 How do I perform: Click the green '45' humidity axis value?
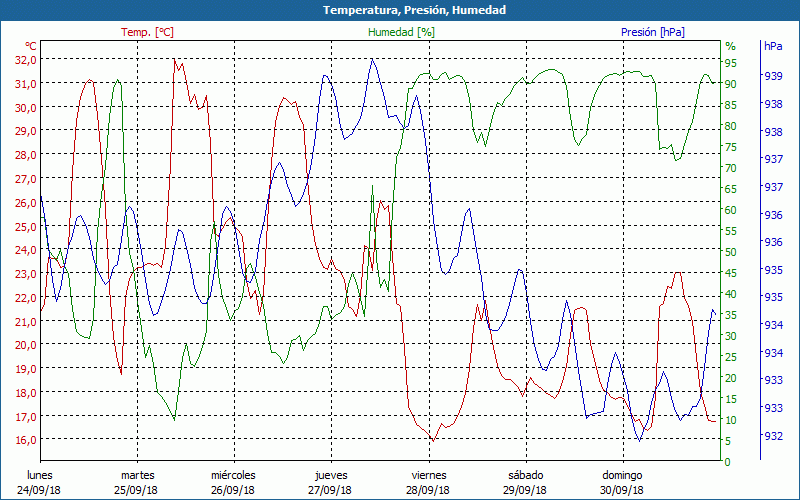(x=731, y=273)
